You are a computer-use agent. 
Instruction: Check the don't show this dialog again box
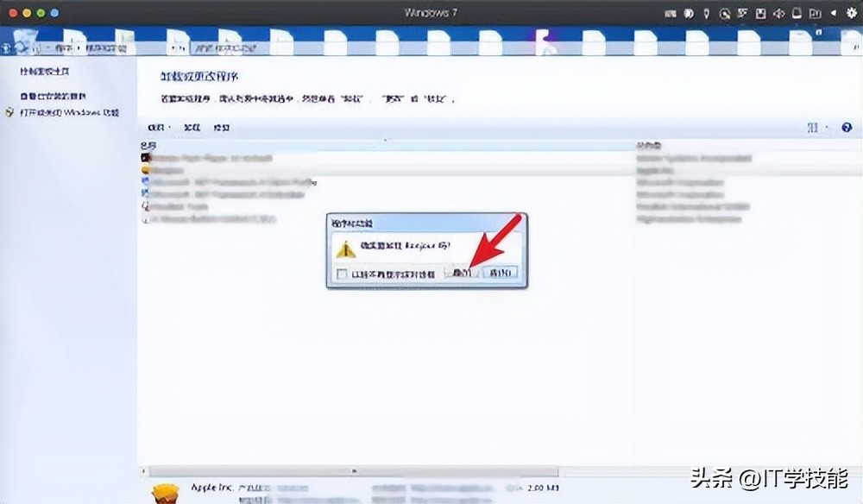(x=343, y=274)
